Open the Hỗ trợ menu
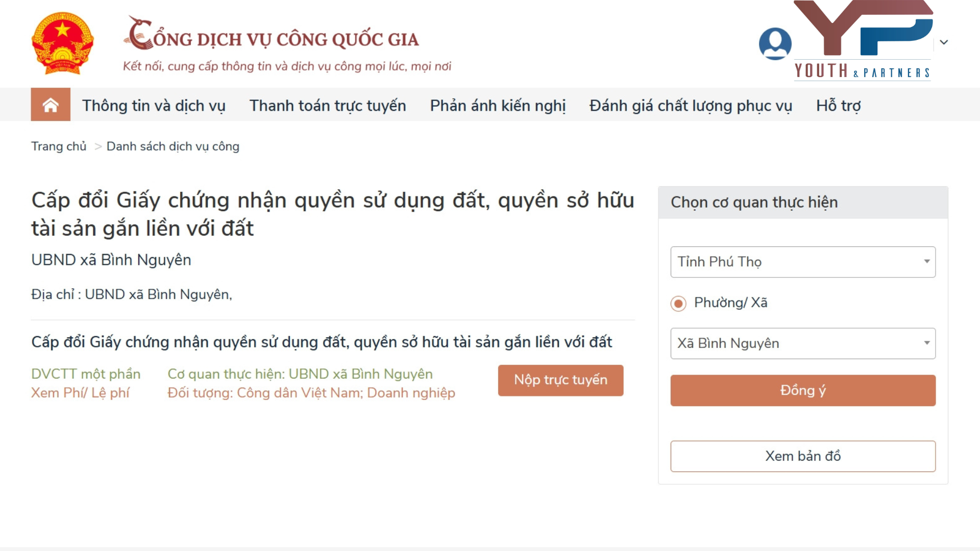The width and height of the screenshot is (980, 551). pos(839,106)
